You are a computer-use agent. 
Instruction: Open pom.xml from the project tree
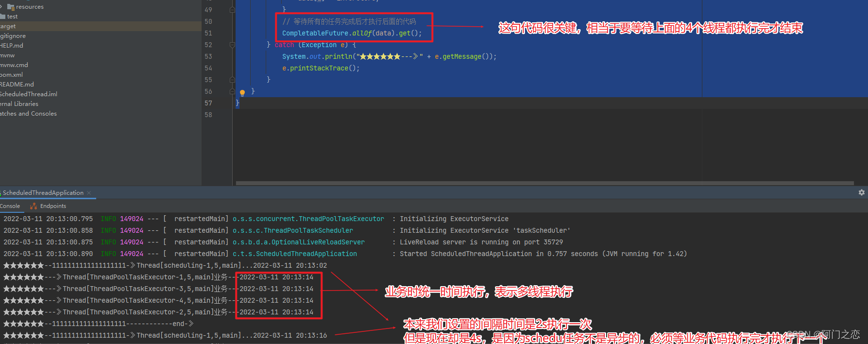[x=11, y=75]
